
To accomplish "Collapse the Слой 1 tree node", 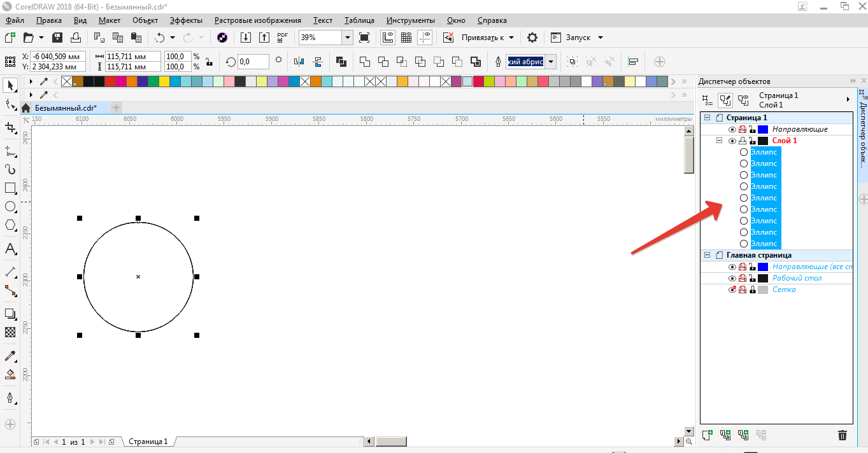I will 719,141.
